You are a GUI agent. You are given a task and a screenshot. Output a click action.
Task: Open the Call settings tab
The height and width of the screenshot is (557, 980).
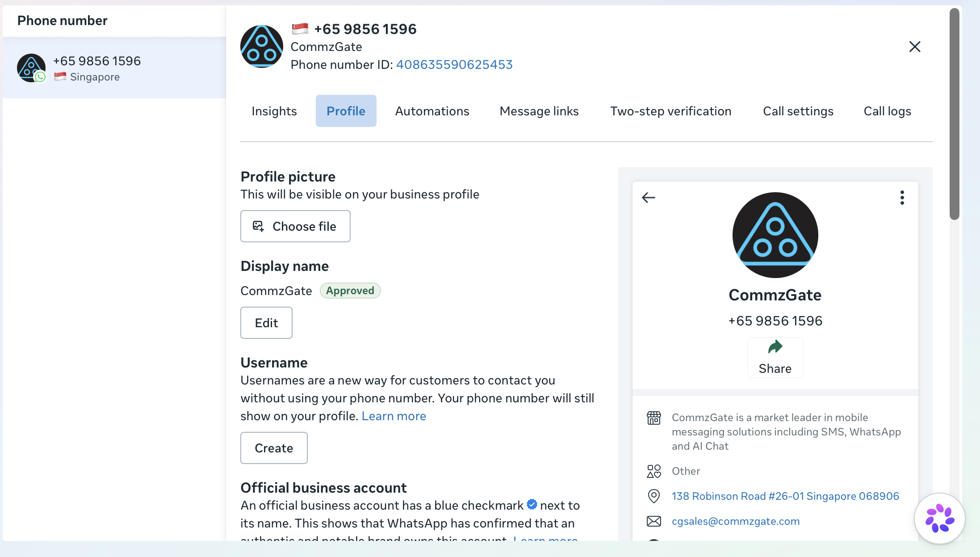click(798, 111)
